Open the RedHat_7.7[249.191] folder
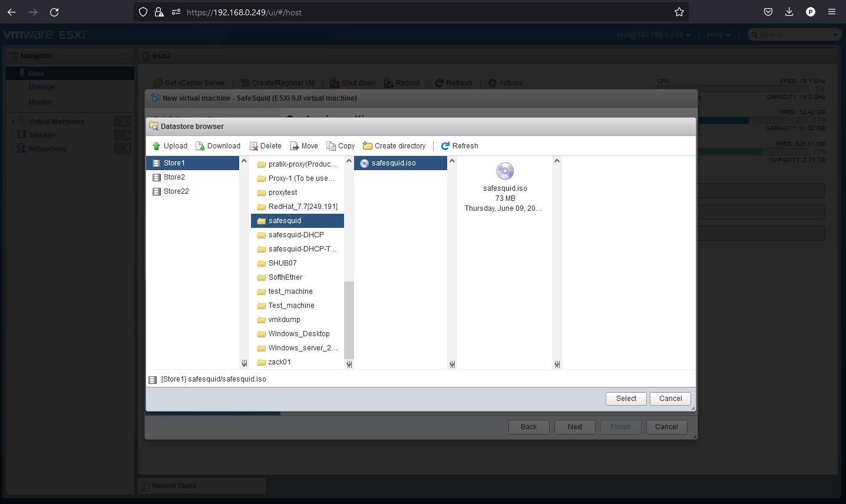 click(298, 207)
